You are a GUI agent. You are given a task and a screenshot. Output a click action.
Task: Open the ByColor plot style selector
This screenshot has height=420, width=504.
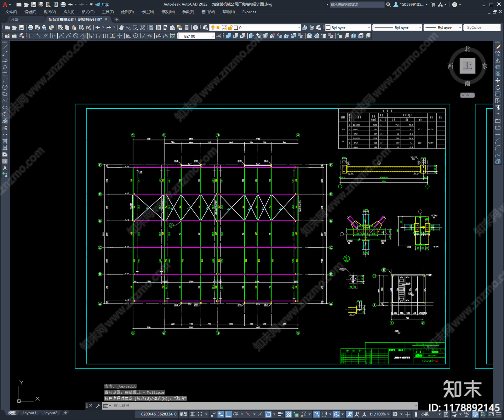pos(482,28)
